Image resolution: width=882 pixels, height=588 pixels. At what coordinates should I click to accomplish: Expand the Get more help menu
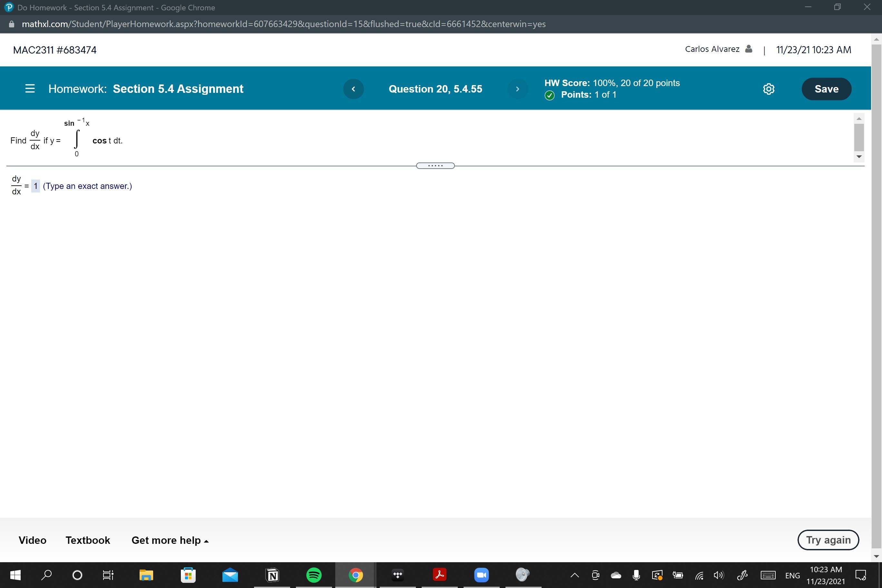click(x=170, y=540)
